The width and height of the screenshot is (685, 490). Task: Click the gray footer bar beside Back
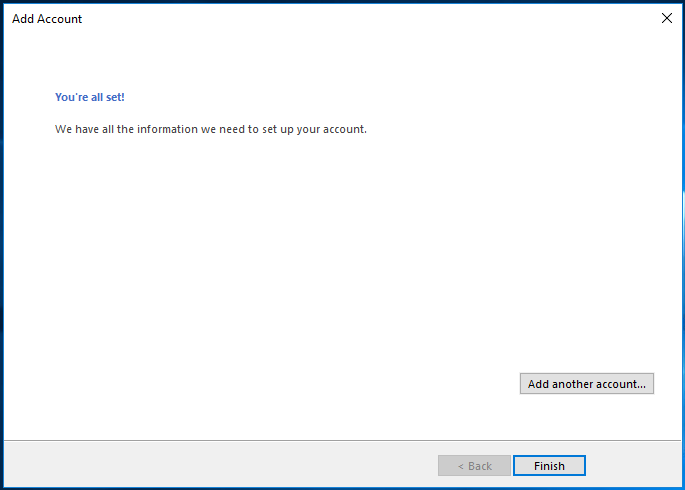pyautogui.click(x=218, y=465)
